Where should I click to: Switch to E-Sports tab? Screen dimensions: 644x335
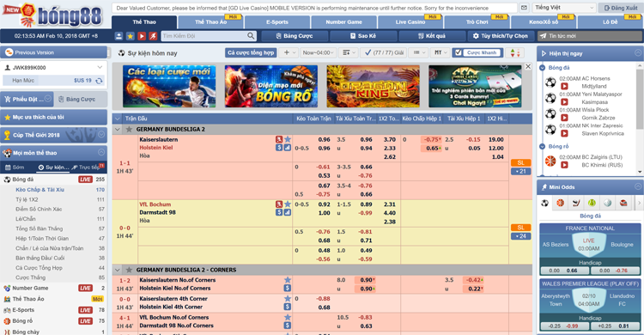[277, 22]
